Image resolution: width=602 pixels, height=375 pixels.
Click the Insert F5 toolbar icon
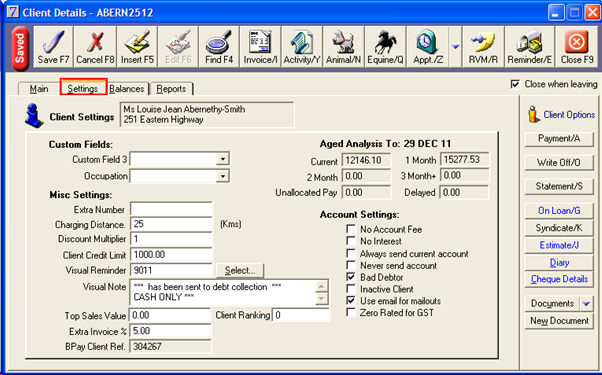pyautogui.click(x=137, y=47)
